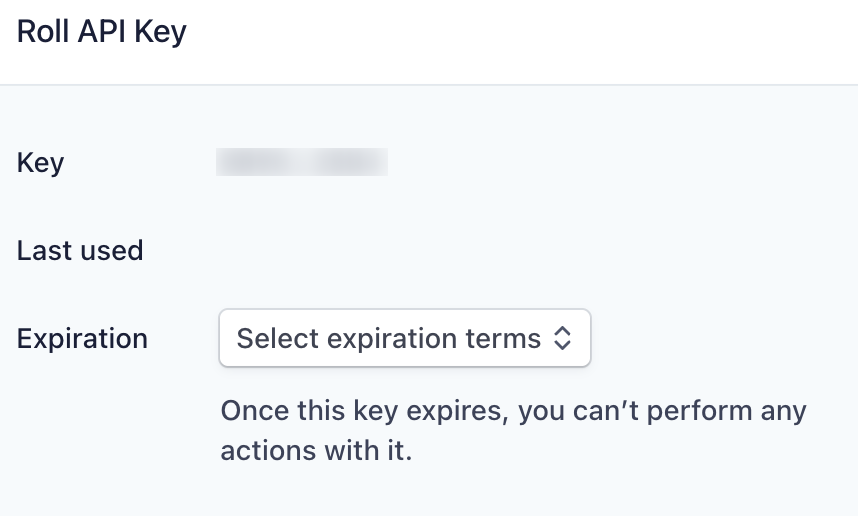858x516 pixels.
Task: Click the left edge of the expiration combo box
Action: (226, 339)
